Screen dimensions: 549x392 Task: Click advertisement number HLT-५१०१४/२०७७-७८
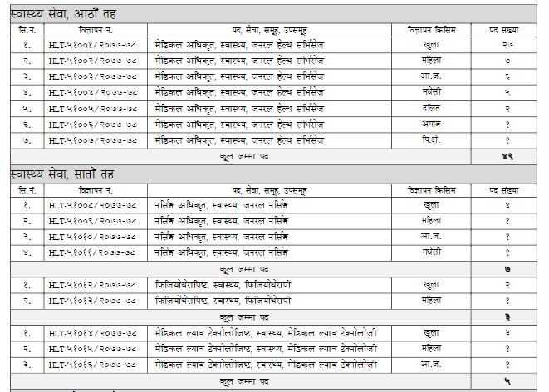pyautogui.click(x=95, y=333)
